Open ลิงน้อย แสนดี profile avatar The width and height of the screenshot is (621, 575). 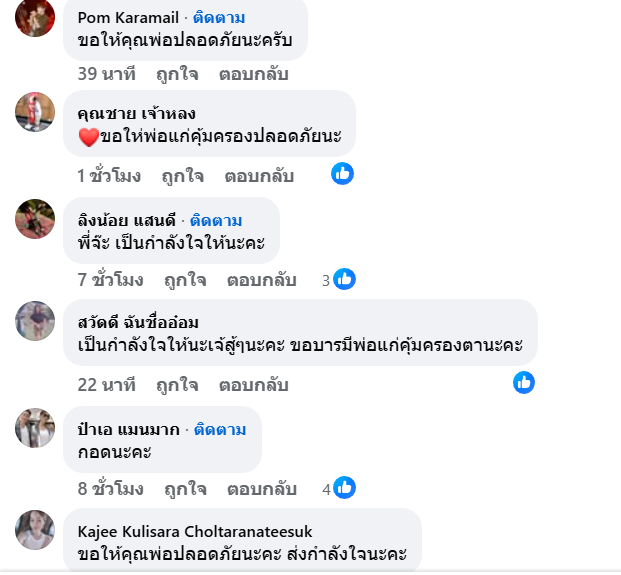click(35, 218)
